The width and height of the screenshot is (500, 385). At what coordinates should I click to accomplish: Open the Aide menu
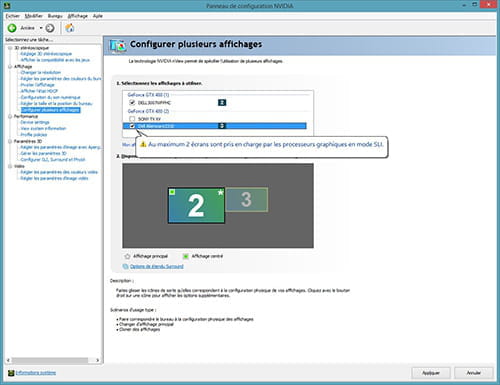97,16
